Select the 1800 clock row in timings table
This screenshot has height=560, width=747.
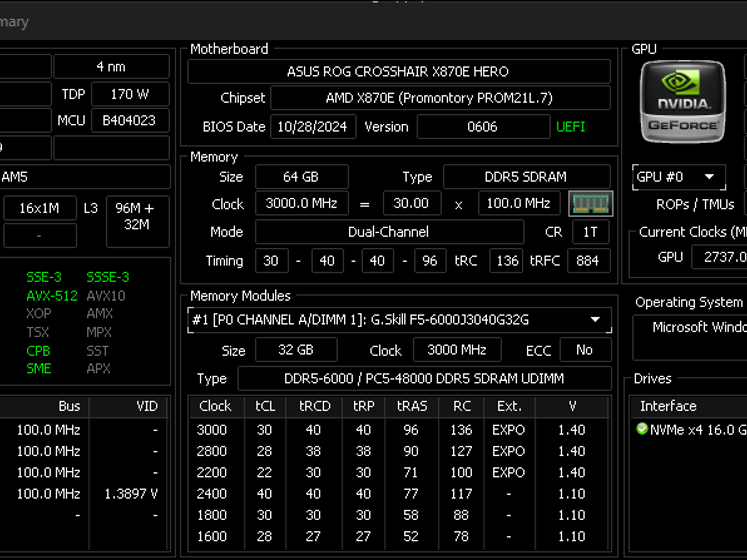(x=399, y=515)
